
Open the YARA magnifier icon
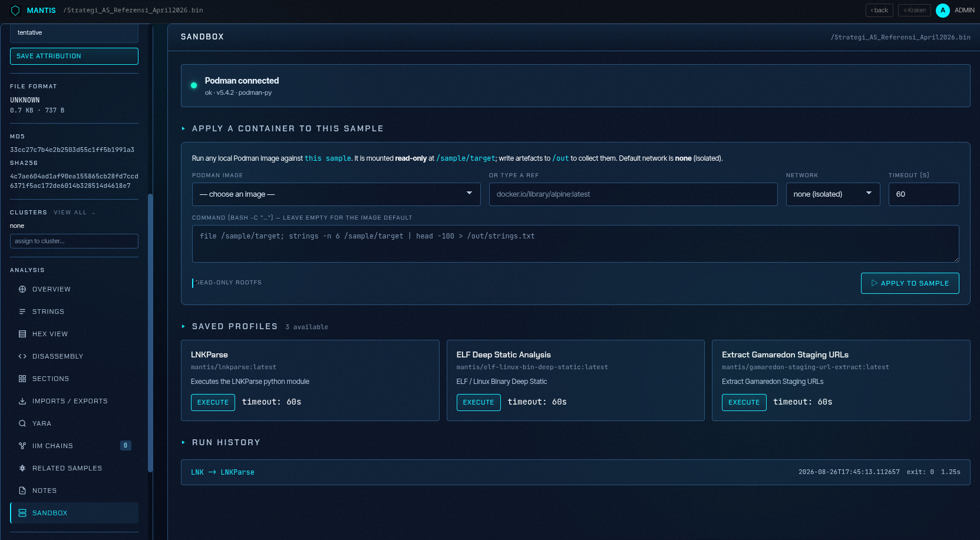(22, 423)
